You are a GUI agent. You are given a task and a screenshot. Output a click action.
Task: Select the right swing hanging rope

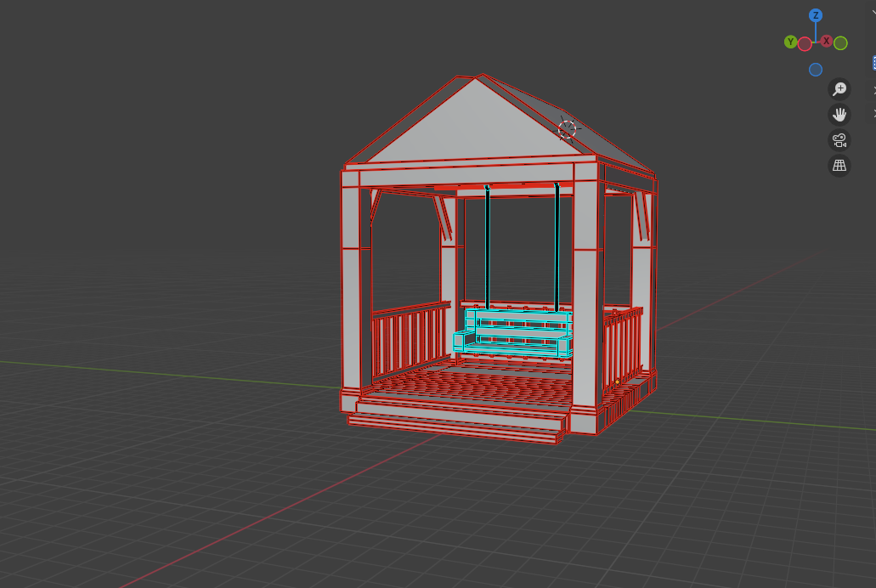[557, 247]
